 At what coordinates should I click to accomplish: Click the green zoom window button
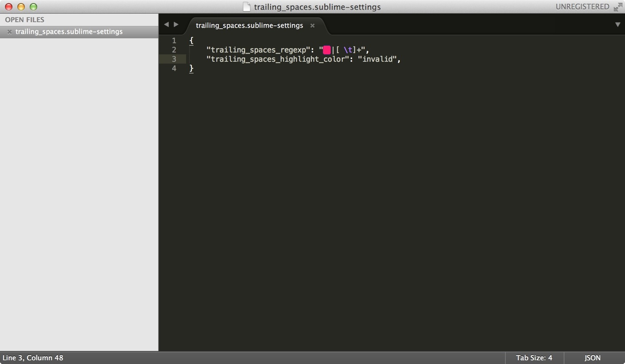(x=33, y=7)
